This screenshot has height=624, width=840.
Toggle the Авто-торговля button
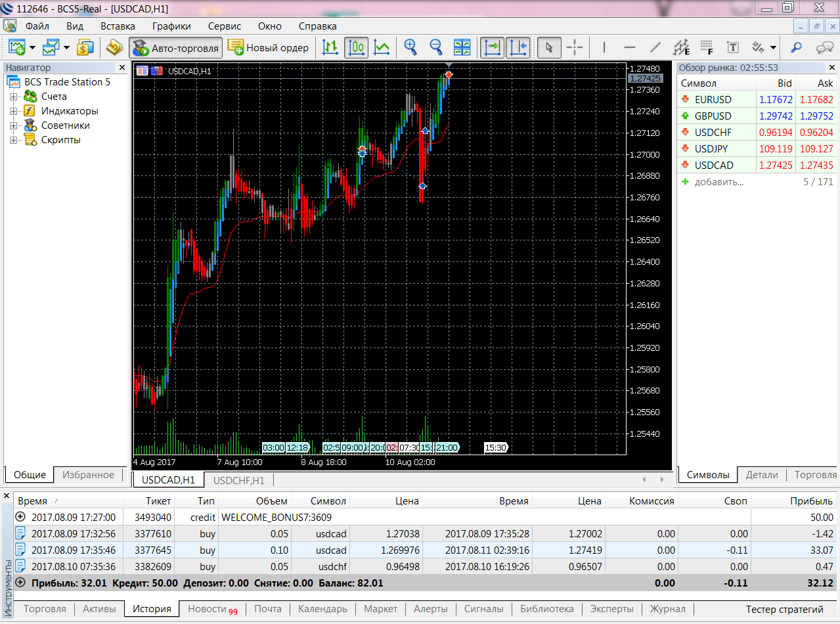175,47
